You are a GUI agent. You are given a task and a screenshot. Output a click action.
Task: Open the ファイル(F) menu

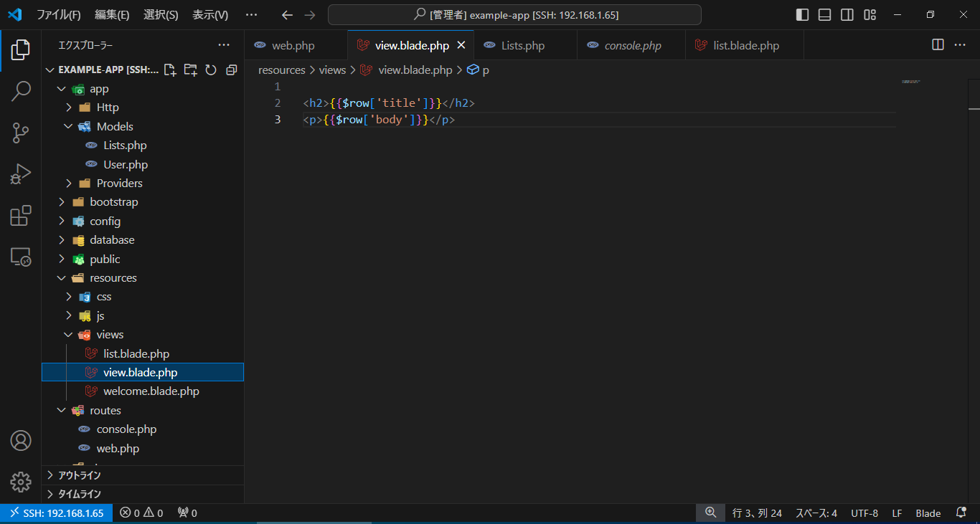(x=59, y=15)
